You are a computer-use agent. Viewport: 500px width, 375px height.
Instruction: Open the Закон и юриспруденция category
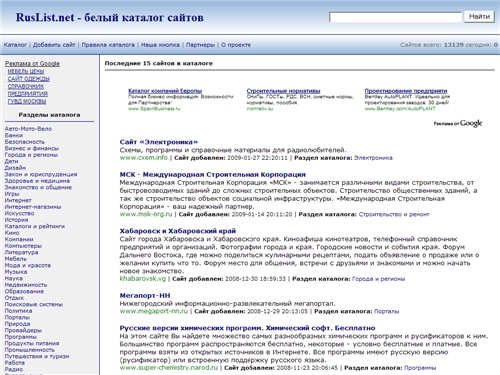click(41, 174)
